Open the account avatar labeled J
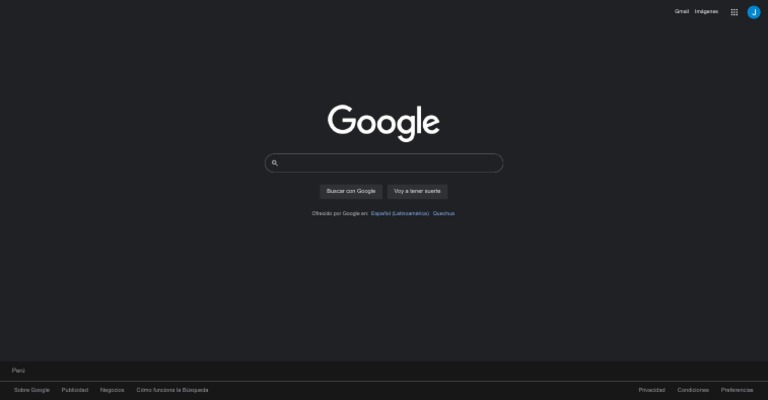Screen dimensions: 768x400 pos(753,12)
